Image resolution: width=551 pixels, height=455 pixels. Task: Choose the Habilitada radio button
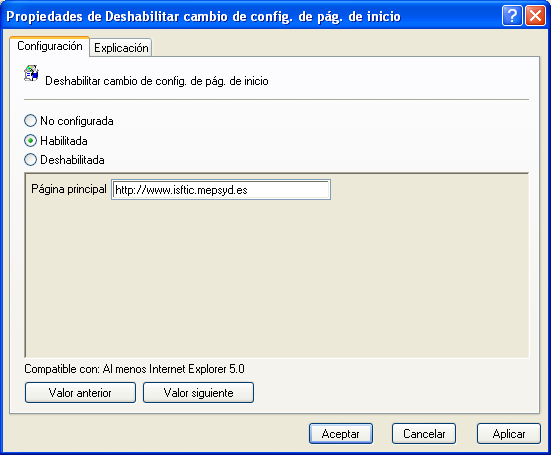click(x=31, y=141)
